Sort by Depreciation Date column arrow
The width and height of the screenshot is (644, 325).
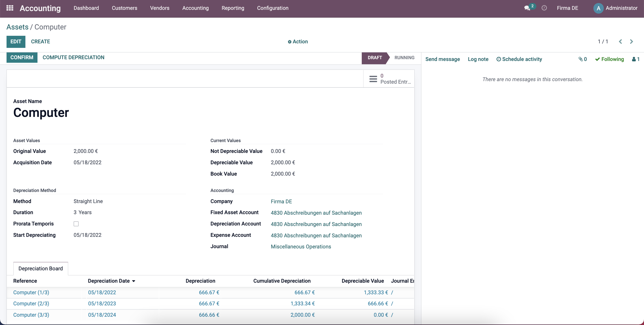(134, 281)
